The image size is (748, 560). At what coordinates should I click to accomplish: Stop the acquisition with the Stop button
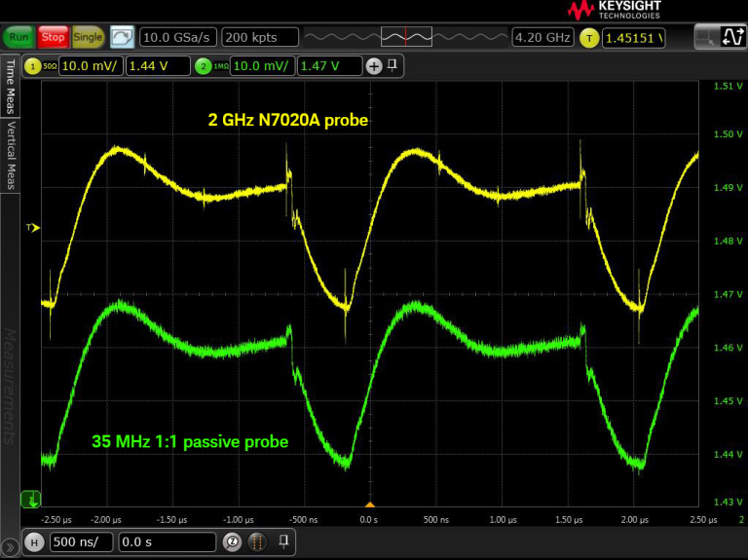coord(53,37)
